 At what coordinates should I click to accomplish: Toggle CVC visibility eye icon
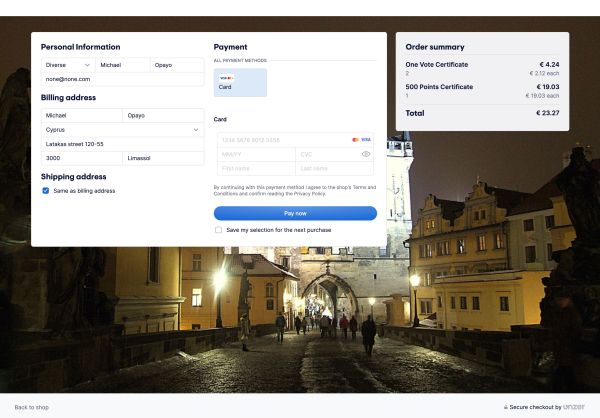click(x=366, y=154)
